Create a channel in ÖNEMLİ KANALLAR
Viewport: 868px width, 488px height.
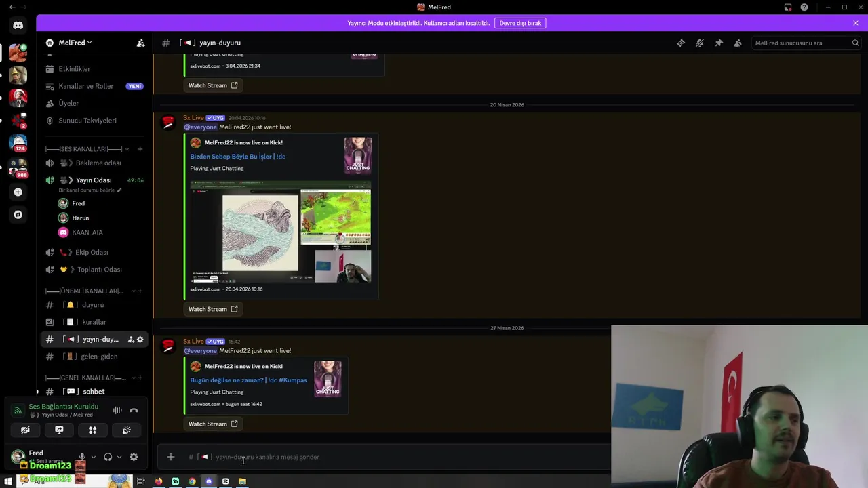140,291
